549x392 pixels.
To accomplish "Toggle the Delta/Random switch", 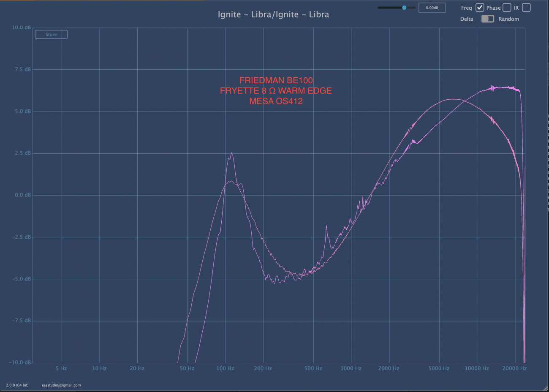I will pyautogui.click(x=487, y=19).
